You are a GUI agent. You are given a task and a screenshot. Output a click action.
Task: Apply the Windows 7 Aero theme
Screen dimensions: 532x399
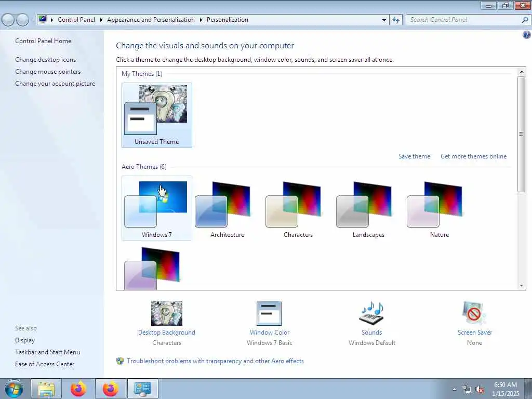(x=157, y=208)
